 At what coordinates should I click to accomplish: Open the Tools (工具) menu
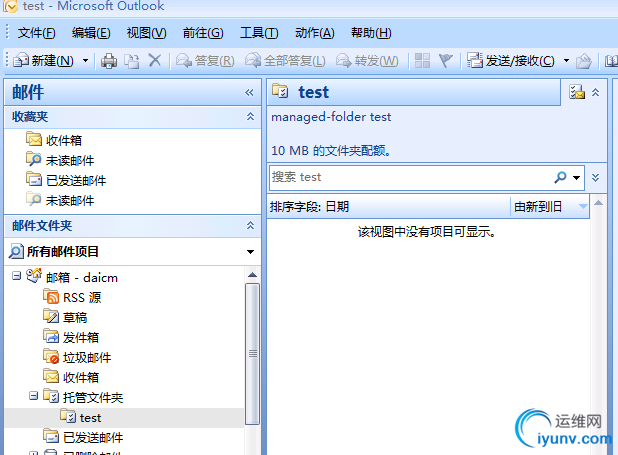click(259, 33)
